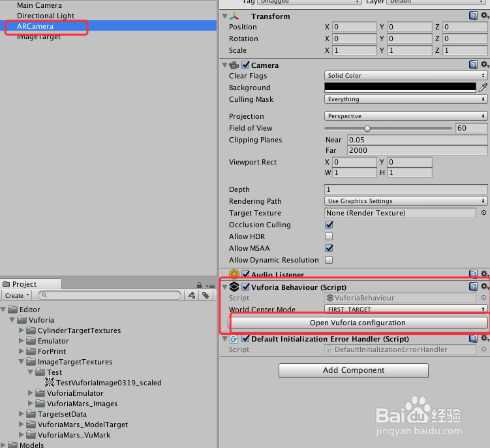This screenshot has height=448, width=490.
Task: Open Clear Flags dropdown
Action: (406, 75)
